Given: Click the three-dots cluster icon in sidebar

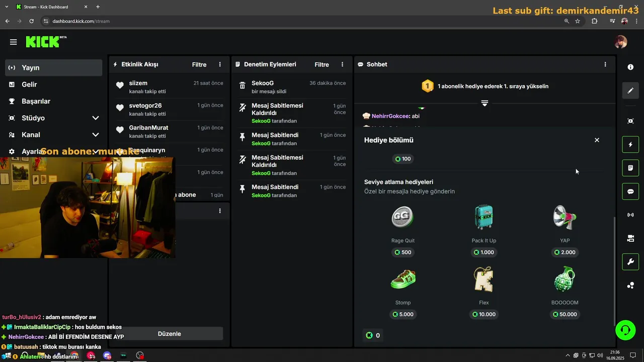Looking at the screenshot, I should point(630,286).
